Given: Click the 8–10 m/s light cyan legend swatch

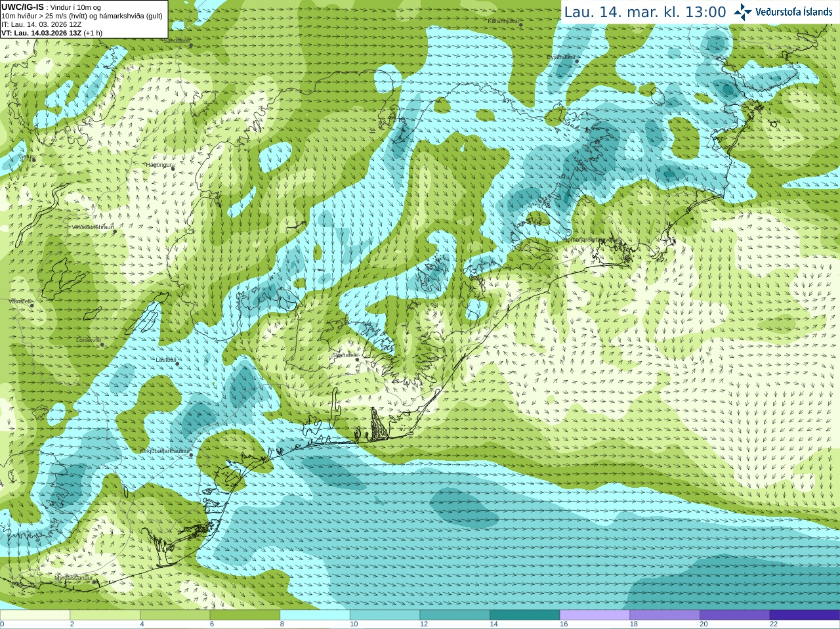Looking at the screenshot, I should point(315,615).
